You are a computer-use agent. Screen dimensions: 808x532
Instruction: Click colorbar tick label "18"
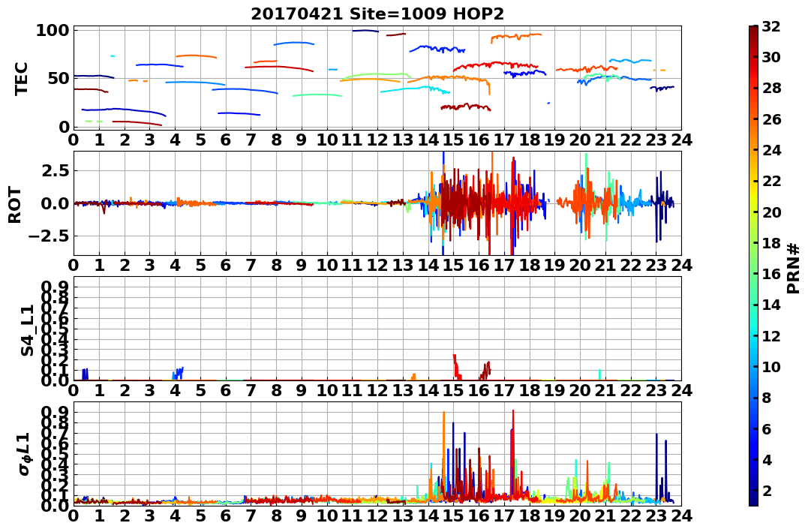[771, 243]
